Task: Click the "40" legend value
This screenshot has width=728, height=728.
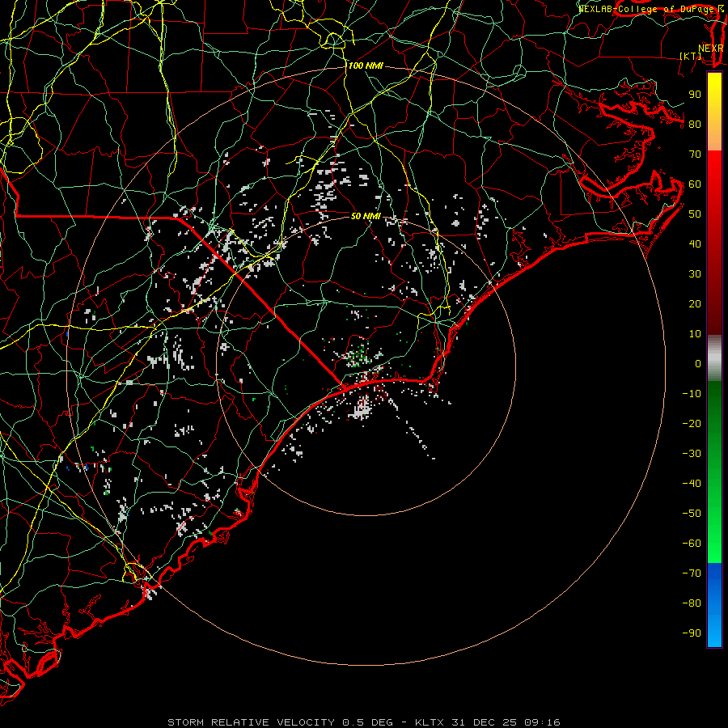Action: click(695, 244)
